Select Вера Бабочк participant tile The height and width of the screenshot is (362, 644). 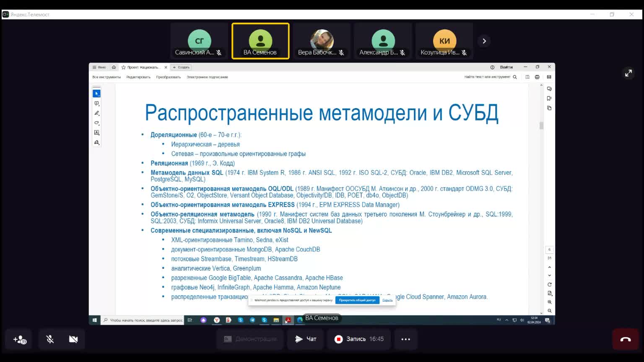[322, 41]
